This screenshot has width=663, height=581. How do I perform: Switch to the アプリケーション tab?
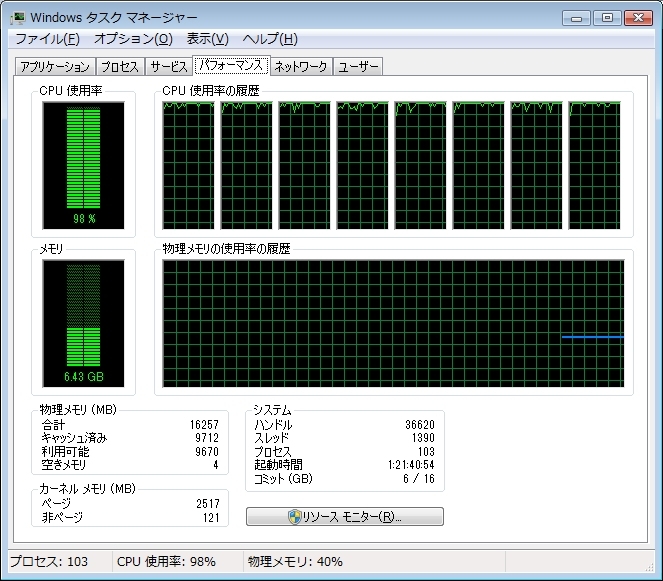pyautogui.click(x=55, y=67)
